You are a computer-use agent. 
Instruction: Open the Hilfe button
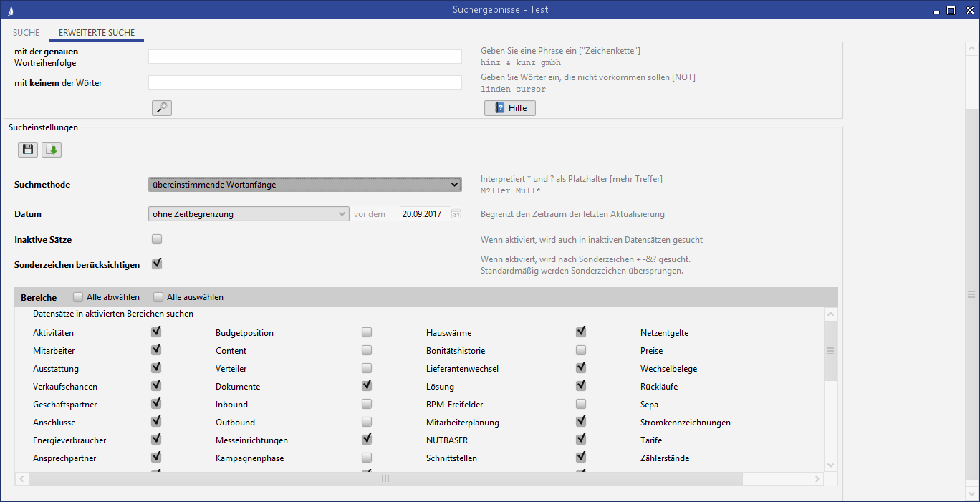click(x=510, y=108)
